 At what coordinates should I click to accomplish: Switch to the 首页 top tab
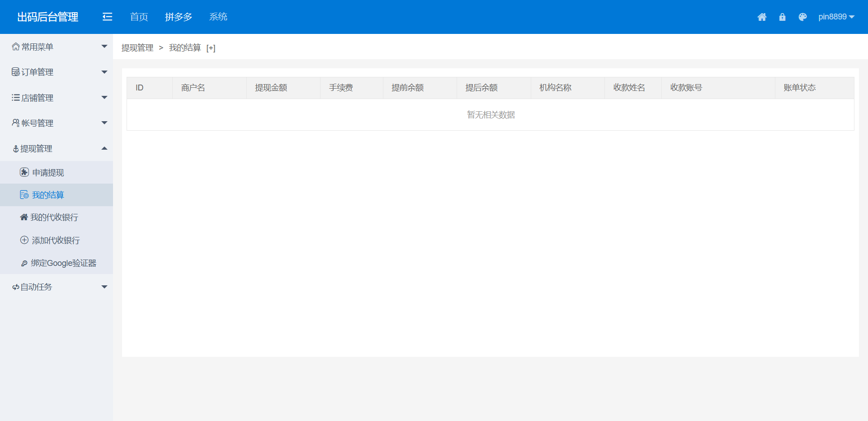point(139,17)
